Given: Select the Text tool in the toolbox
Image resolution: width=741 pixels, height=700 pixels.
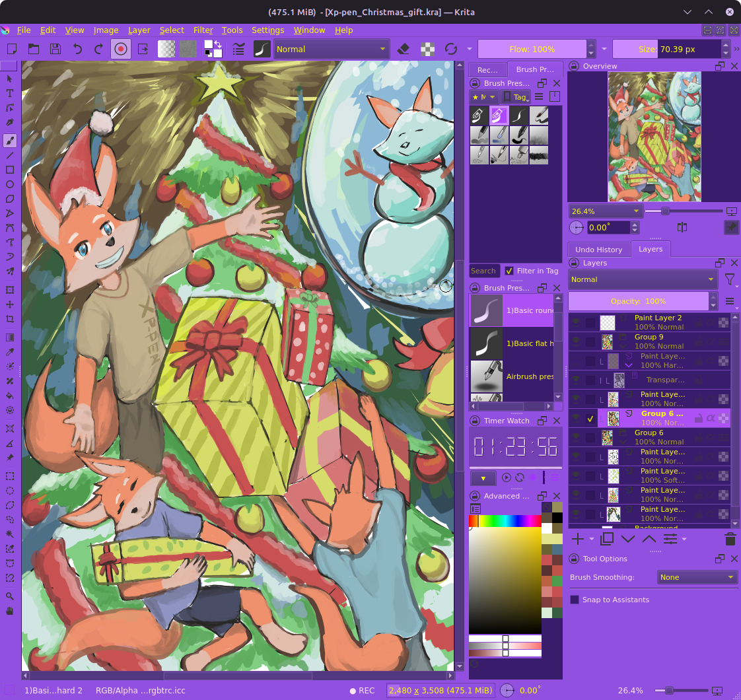Looking at the screenshot, I should [x=9, y=93].
